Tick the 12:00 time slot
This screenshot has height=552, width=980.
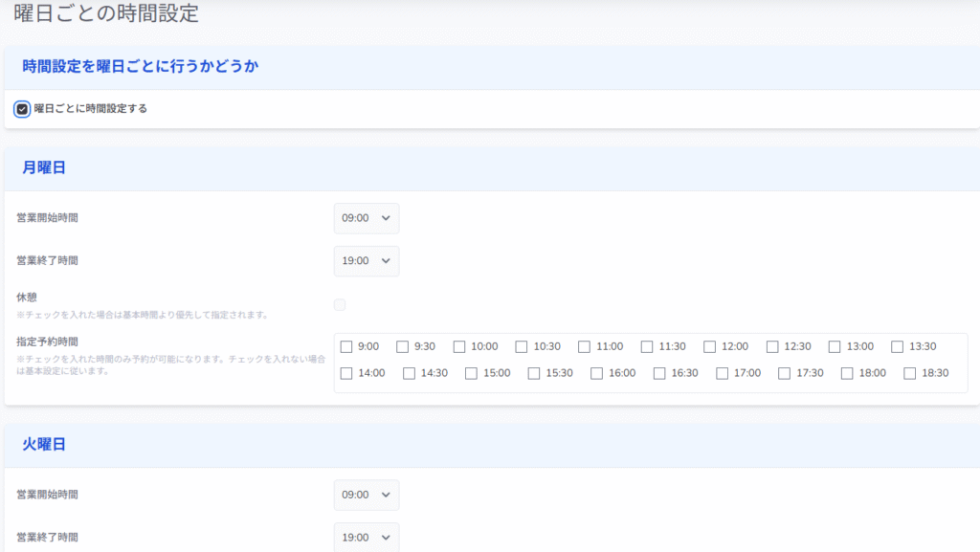(710, 346)
